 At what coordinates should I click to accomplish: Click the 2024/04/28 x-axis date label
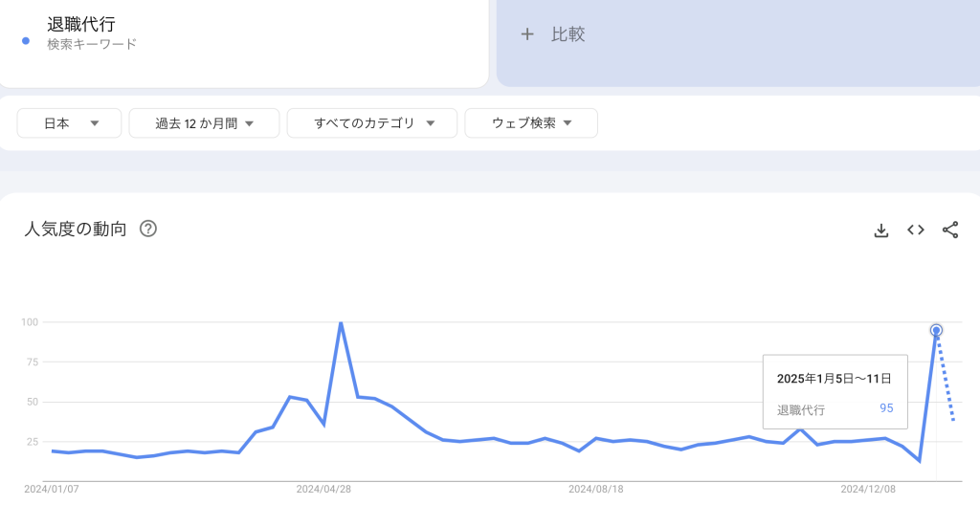tap(323, 489)
